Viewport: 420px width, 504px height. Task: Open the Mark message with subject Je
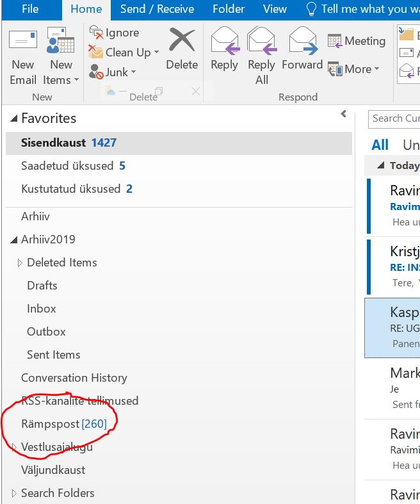tap(392, 389)
